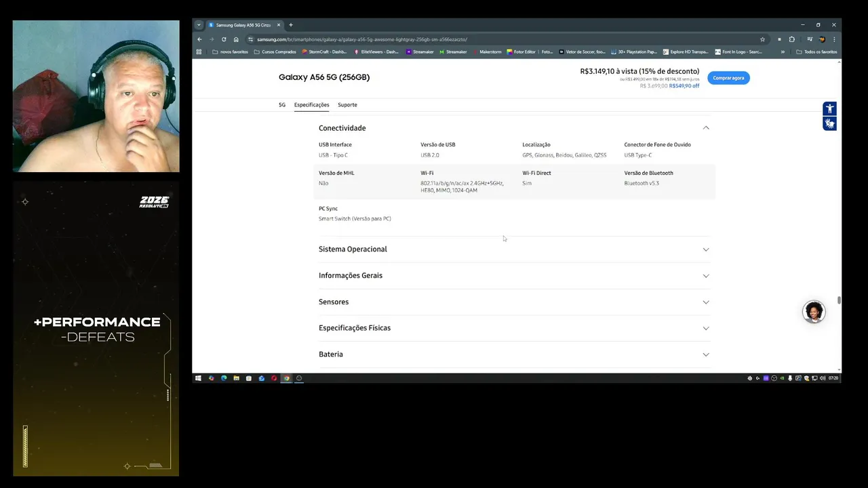Image resolution: width=868 pixels, height=488 pixels.
Task: Click the Chrome taskbar icon
Action: coord(287,378)
